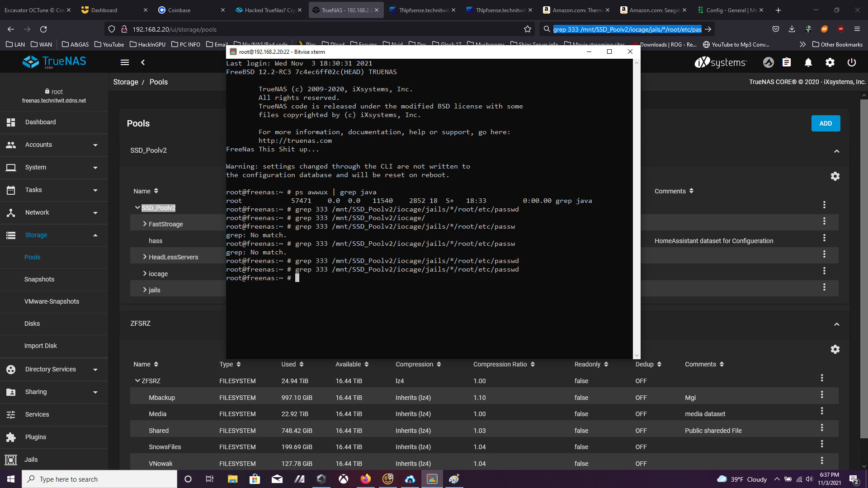Click the hamburger menu icon beside the logo
This screenshot has height=488, width=868.
tap(125, 62)
